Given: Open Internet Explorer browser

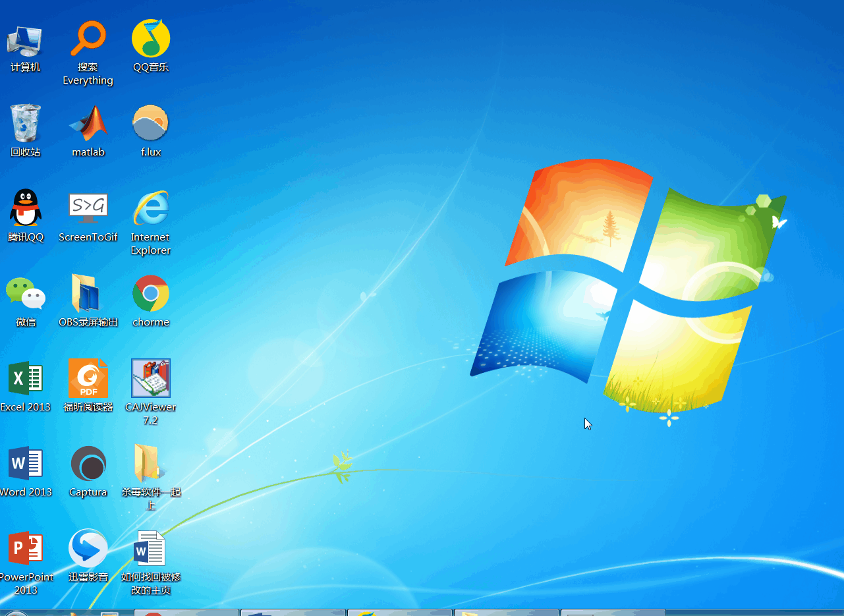Looking at the screenshot, I should click(151, 208).
